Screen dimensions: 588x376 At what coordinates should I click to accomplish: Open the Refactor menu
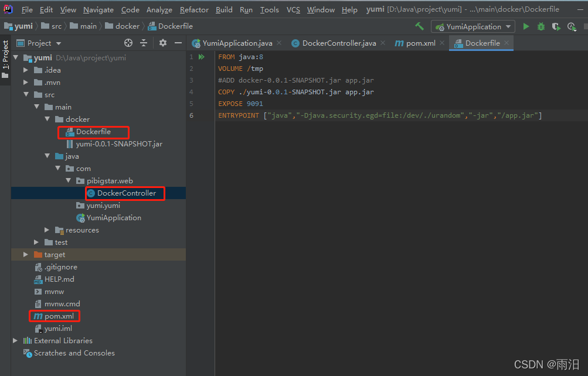[194, 10]
